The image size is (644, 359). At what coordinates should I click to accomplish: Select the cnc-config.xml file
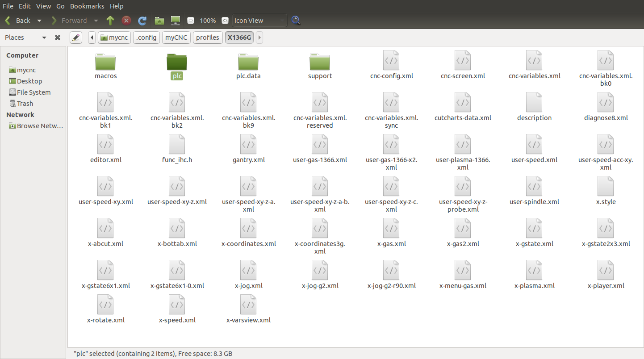[391, 65]
